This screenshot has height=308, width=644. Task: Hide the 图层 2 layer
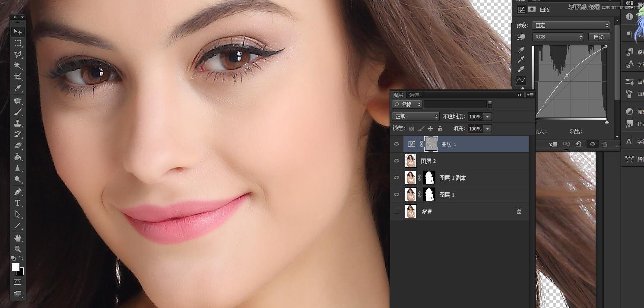(397, 161)
